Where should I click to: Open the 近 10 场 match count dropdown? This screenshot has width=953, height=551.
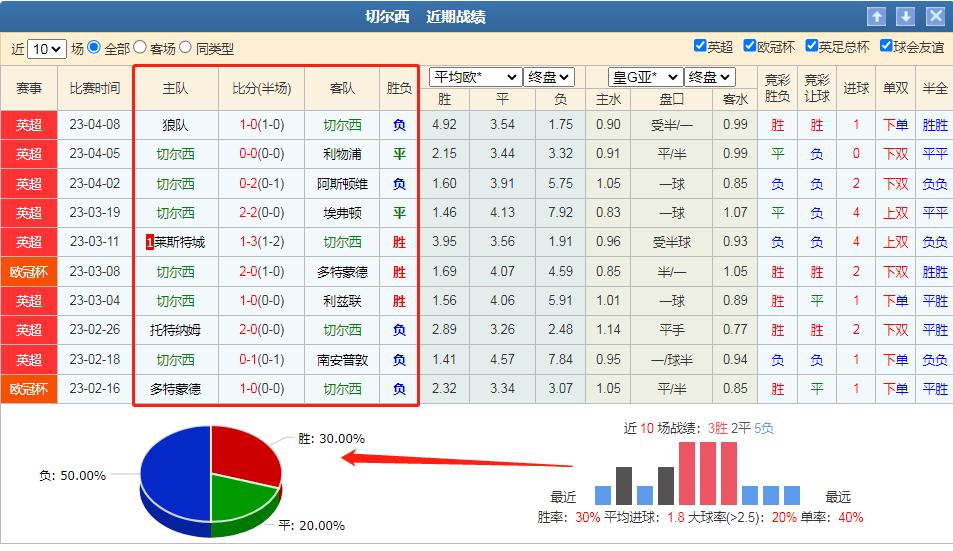47,49
